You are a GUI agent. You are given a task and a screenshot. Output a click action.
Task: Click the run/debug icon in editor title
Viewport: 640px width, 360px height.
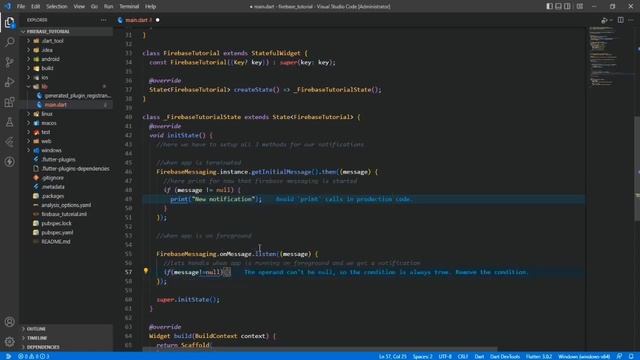(604, 20)
